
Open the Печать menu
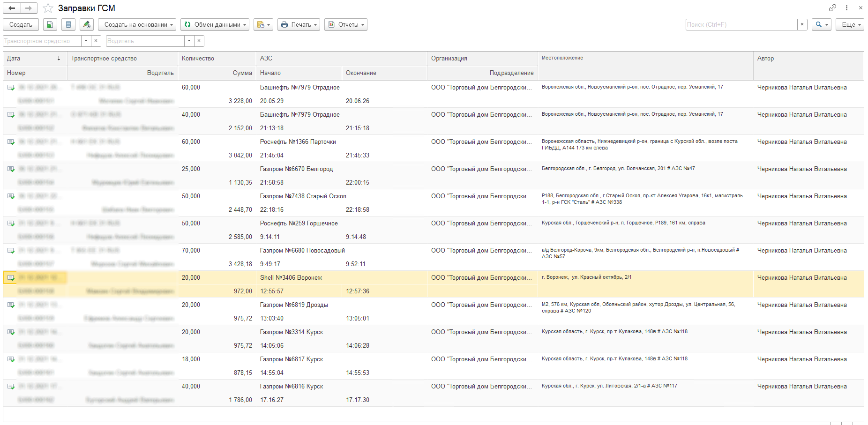point(299,24)
